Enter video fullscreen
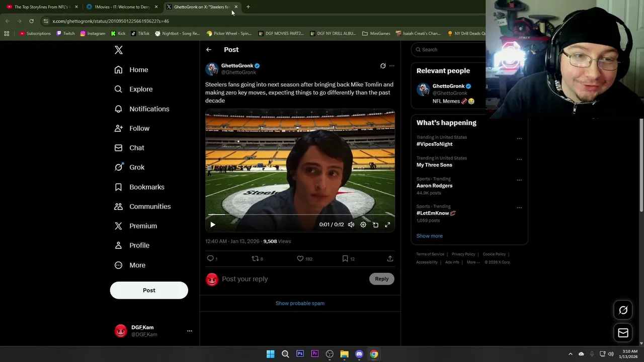 tap(387, 225)
